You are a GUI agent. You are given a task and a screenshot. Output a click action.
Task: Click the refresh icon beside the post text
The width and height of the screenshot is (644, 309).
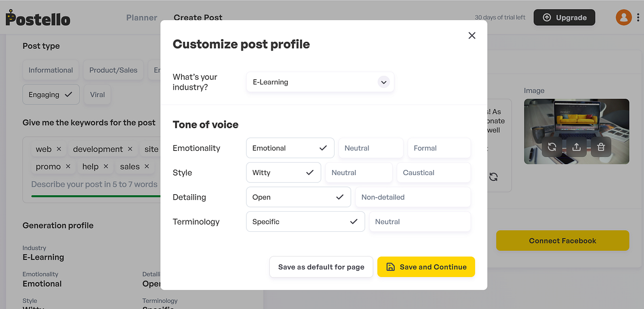coord(493,177)
